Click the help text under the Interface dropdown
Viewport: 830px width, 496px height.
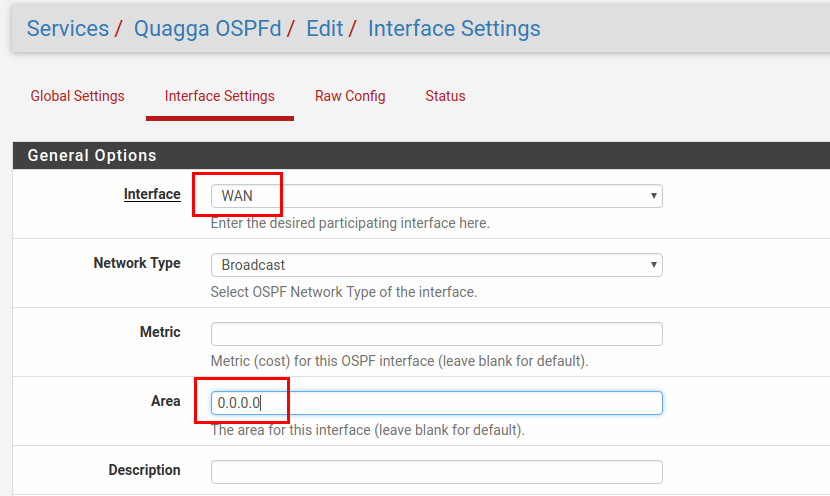pyautogui.click(x=350, y=223)
